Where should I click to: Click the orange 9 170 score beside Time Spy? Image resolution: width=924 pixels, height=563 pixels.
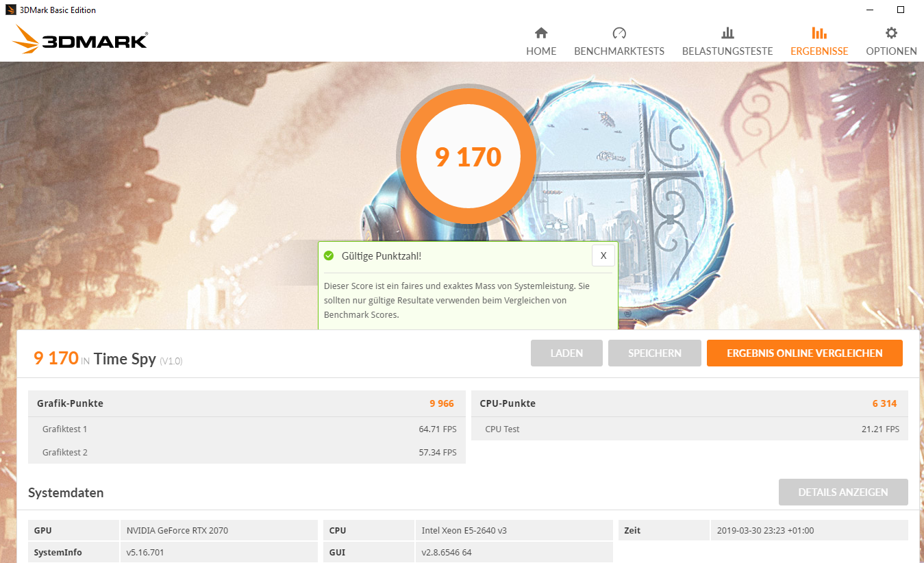click(55, 358)
